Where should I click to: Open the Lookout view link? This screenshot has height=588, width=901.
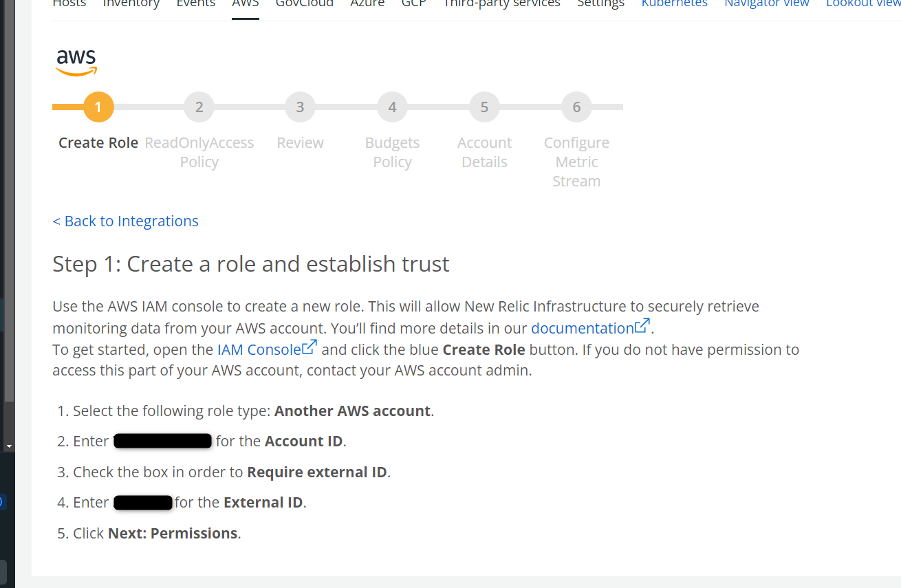(864, 4)
